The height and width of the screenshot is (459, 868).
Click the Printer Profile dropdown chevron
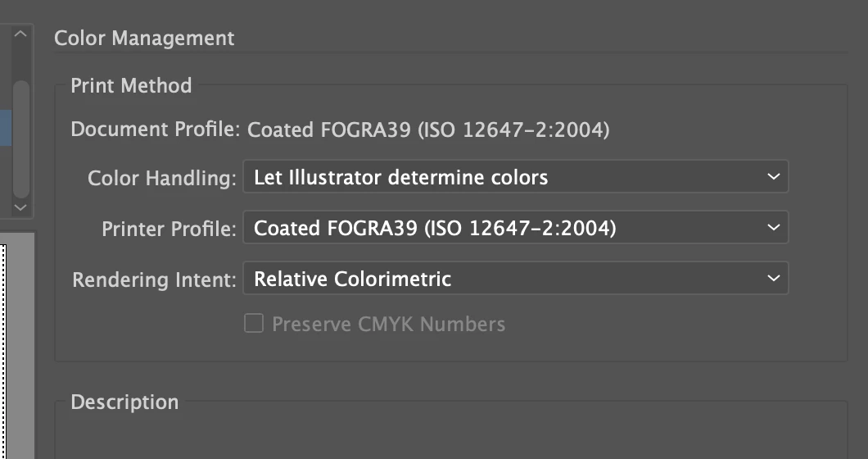[x=774, y=228]
